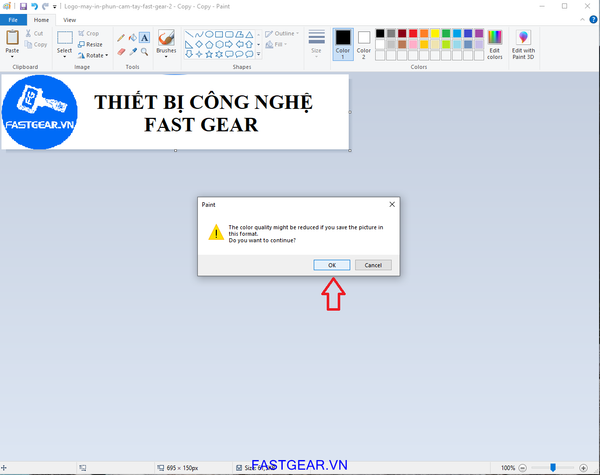Click the canvas bottom-right resize handle
This screenshot has height=475, width=600.
pyautogui.click(x=350, y=150)
